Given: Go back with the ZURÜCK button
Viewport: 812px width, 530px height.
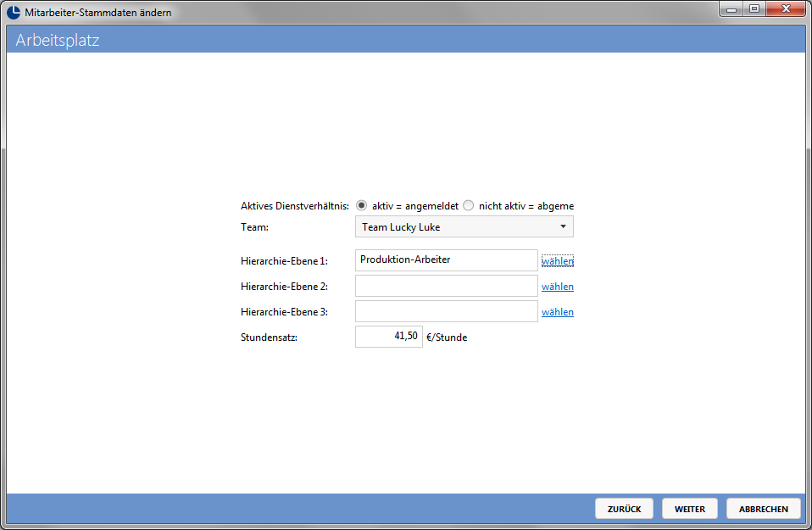Looking at the screenshot, I should pyautogui.click(x=624, y=509).
